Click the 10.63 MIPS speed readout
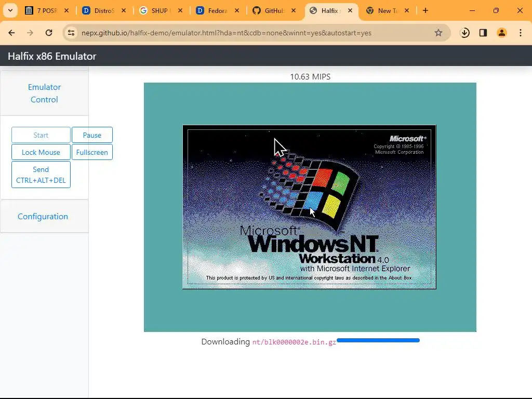532x399 pixels. pos(310,77)
